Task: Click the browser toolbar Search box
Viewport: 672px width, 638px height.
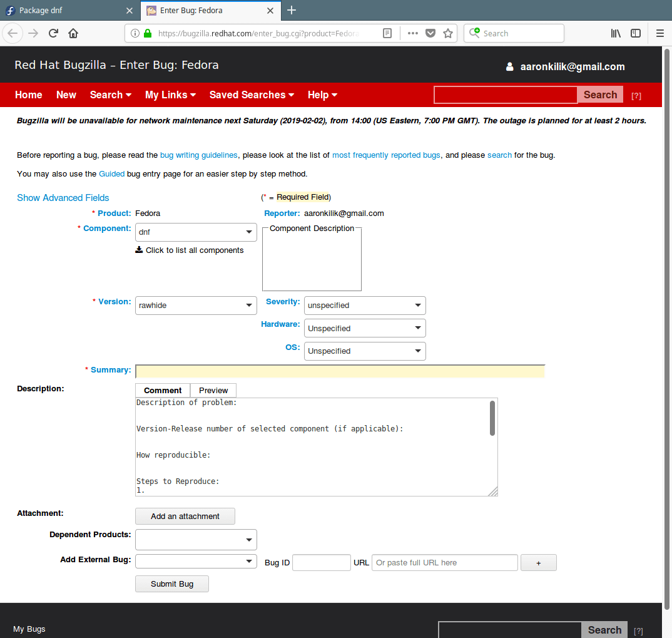Action: click(x=514, y=33)
